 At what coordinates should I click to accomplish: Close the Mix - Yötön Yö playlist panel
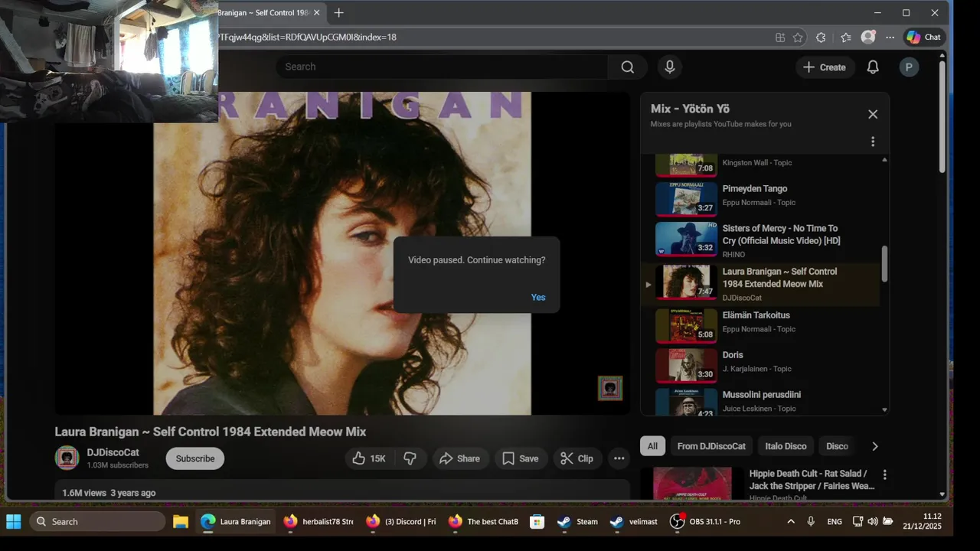pos(873,114)
